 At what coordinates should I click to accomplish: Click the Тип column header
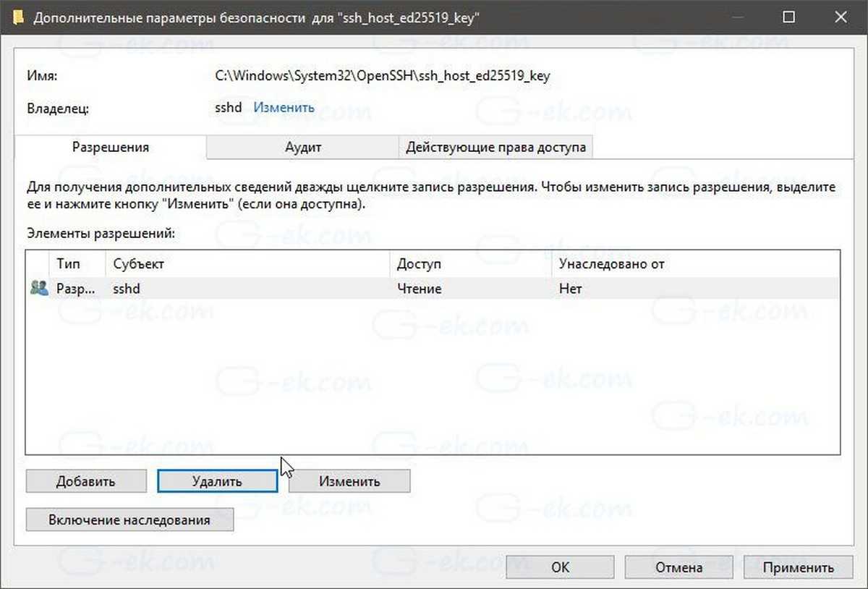pyautogui.click(x=77, y=264)
